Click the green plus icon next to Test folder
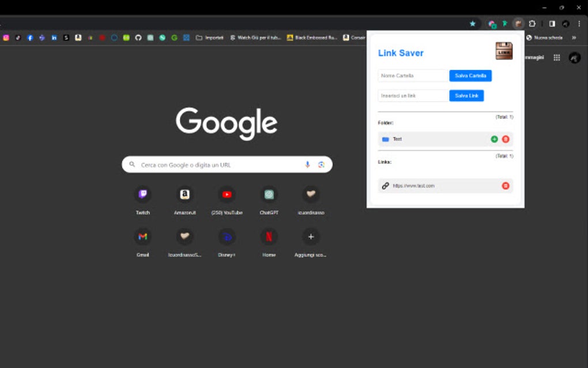Screen dimensions: 588x368 (x=494, y=139)
